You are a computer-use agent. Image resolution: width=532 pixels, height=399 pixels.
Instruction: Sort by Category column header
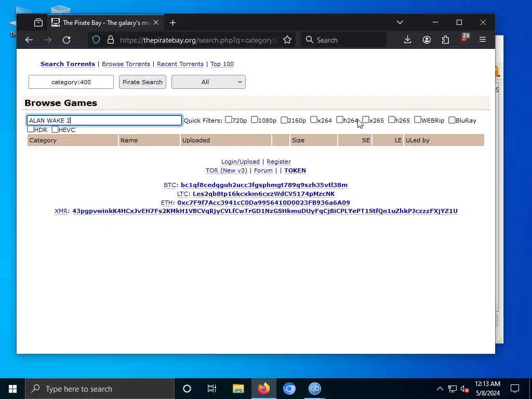[x=73, y=140]
